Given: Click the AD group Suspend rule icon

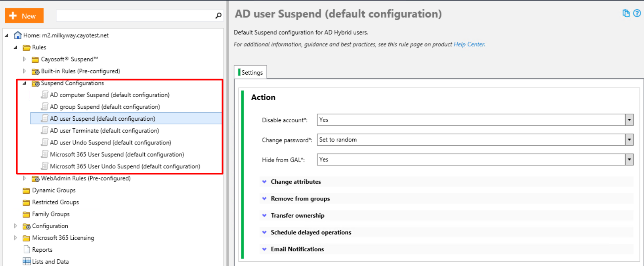Looking at the screenshot, I should (45, 107).
